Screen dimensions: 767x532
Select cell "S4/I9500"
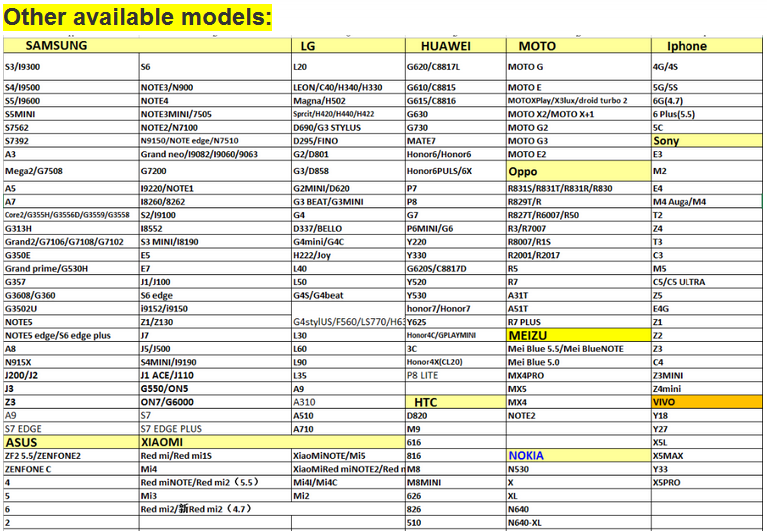coord(71,88)
